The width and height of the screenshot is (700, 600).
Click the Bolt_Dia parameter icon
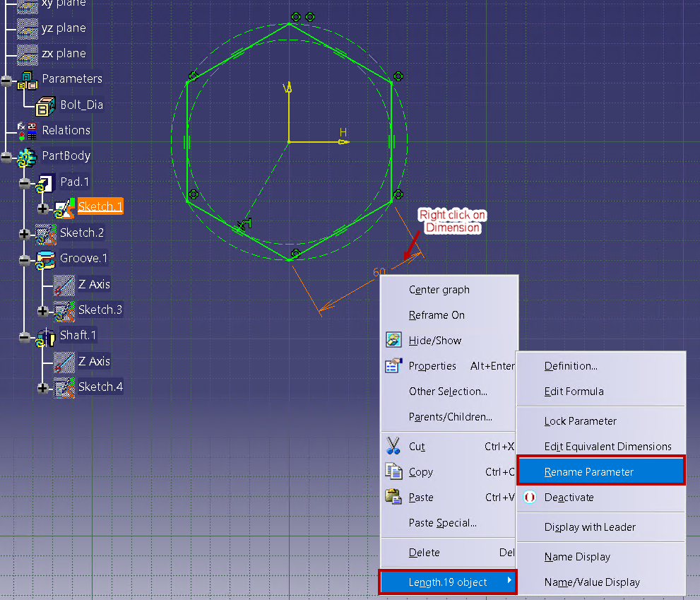[x=45, y=105]
